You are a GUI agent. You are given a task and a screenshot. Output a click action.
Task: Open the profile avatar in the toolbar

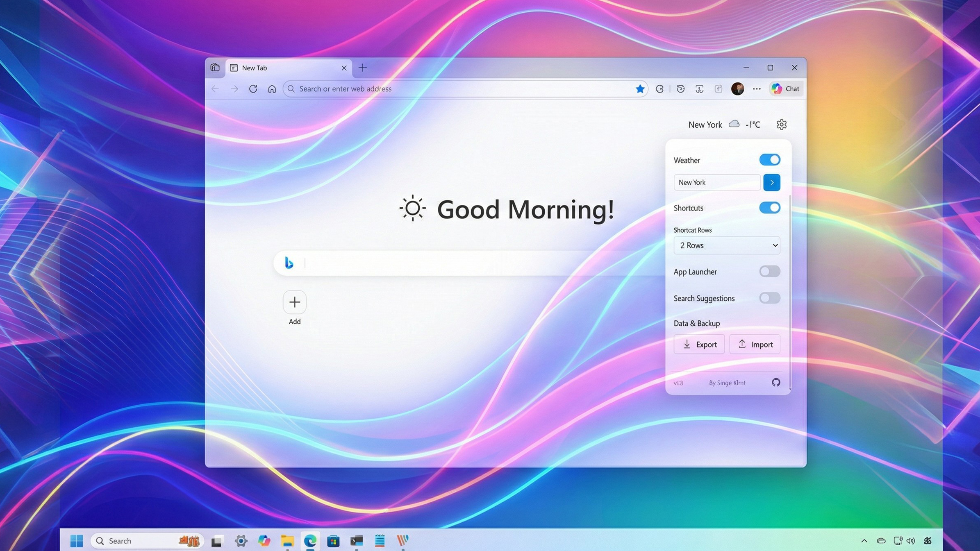click(x=737, y=88)
